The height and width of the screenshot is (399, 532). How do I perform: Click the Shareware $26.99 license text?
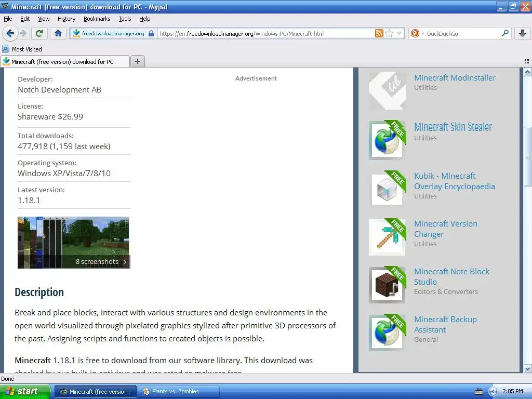50,117
